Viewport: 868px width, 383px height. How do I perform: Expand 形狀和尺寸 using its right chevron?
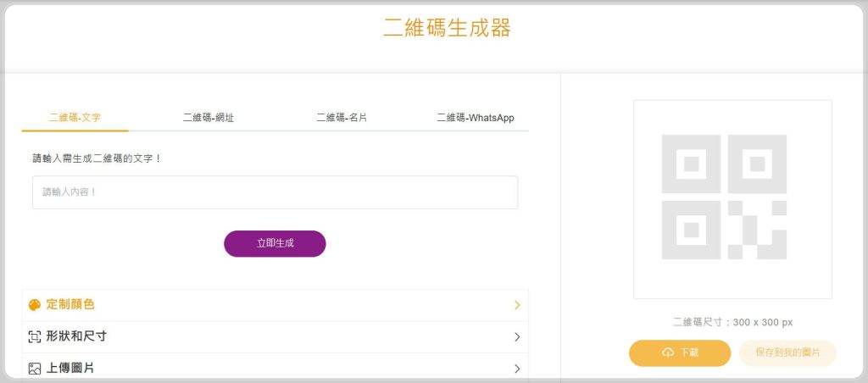517,337
